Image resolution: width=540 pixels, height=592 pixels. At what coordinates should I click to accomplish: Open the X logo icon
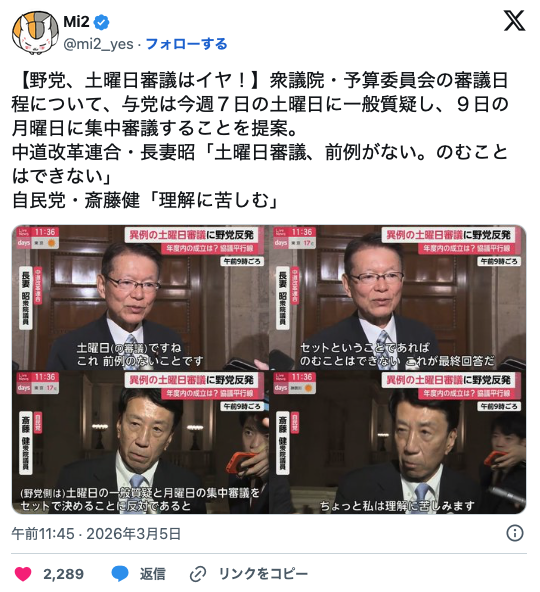514,21
